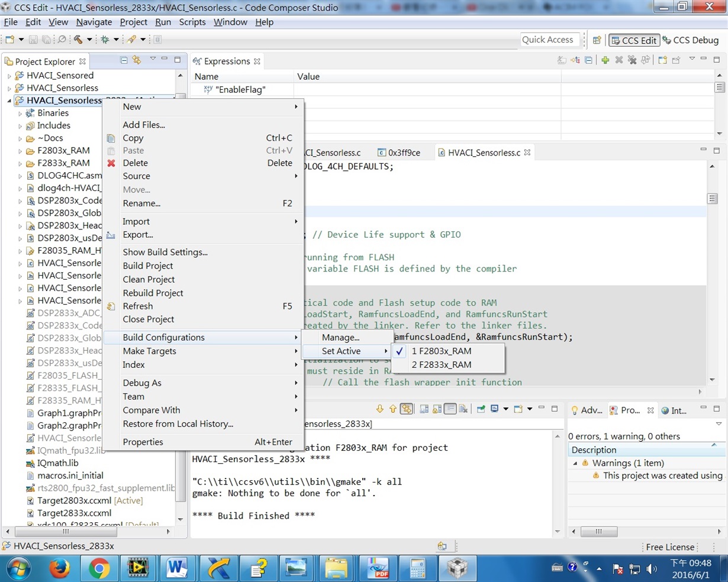Switch to the CCS Debug perspective

(691, 40)
